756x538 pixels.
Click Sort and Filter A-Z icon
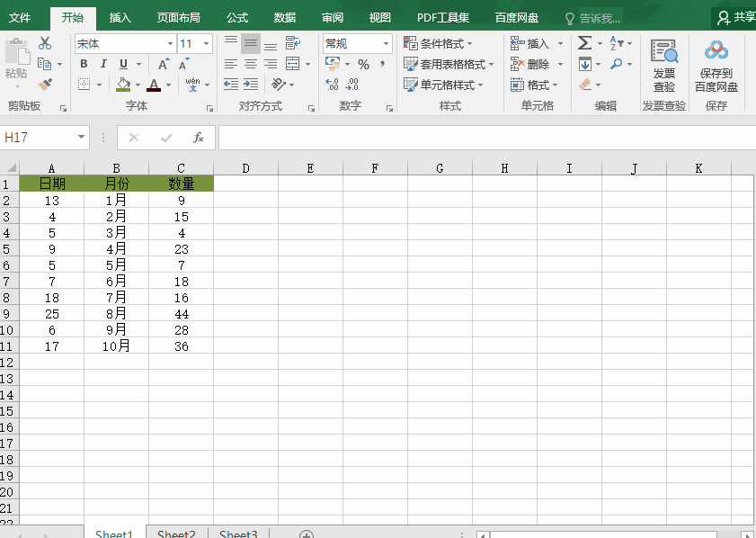click(617, 43)
